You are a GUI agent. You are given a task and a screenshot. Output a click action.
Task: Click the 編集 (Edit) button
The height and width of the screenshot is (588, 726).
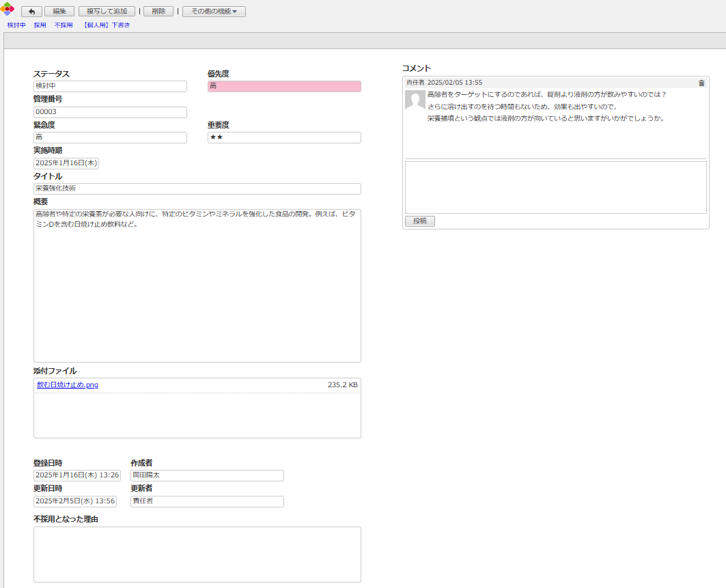click(59, 12)
